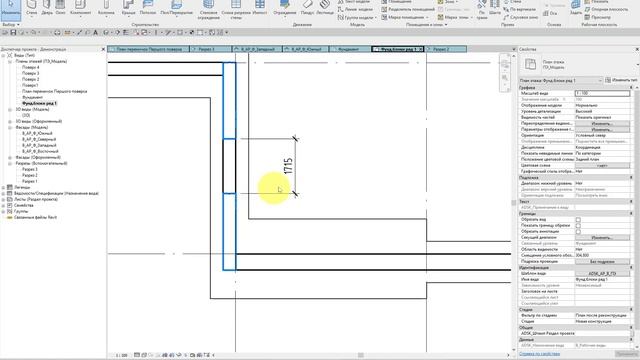Select В_АР_Ф_Северный elevation in project browser
This screenshot has width=640, height=360.
(x=39, y=139)
